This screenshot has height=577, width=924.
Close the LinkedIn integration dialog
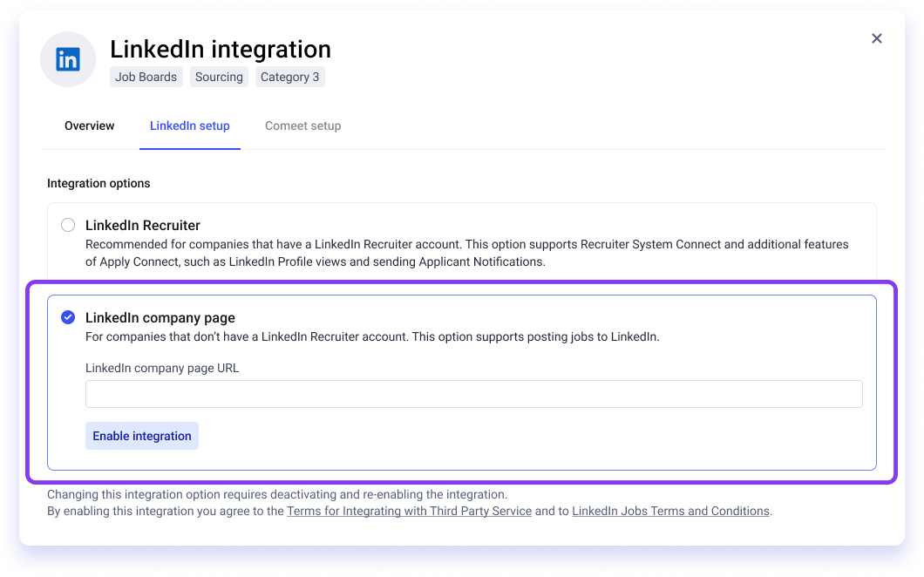tap(876, 38)
